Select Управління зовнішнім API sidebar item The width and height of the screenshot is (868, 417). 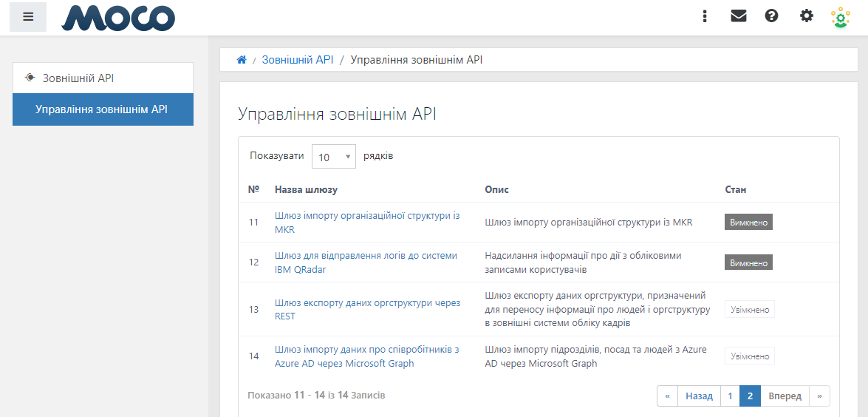click(x=103, y=109)
